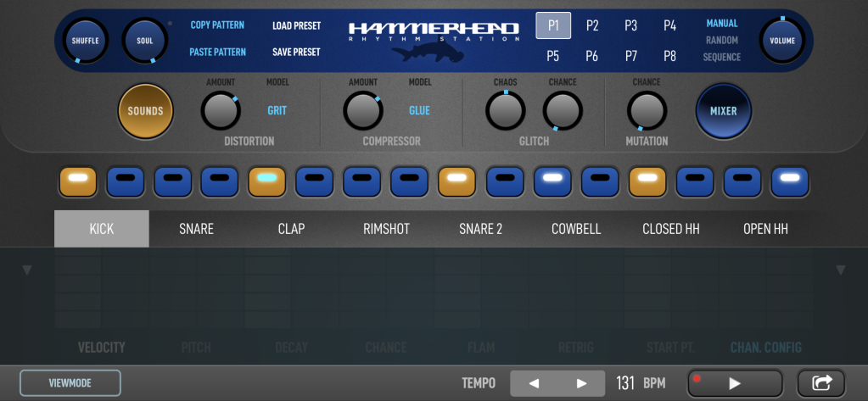Click COPY PATTERN
The width and height of the screenshot is (868, 401).
[217, 25]
